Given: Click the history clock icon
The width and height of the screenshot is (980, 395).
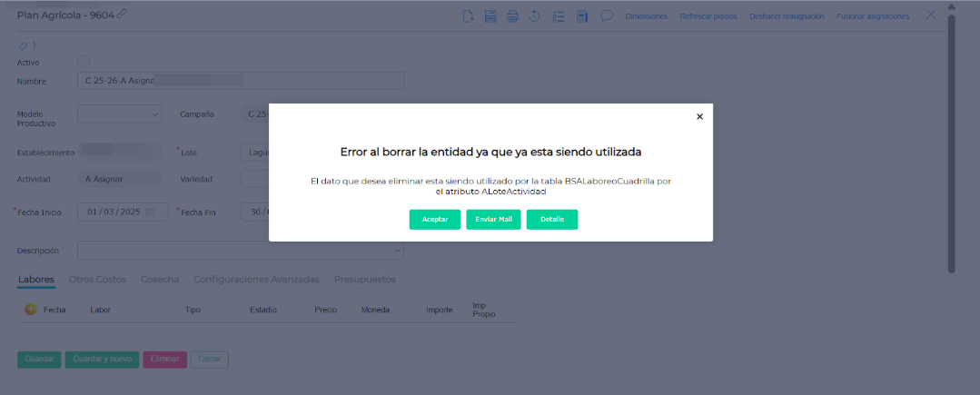Looking at the screenshot, I should [x=536, y=15].
